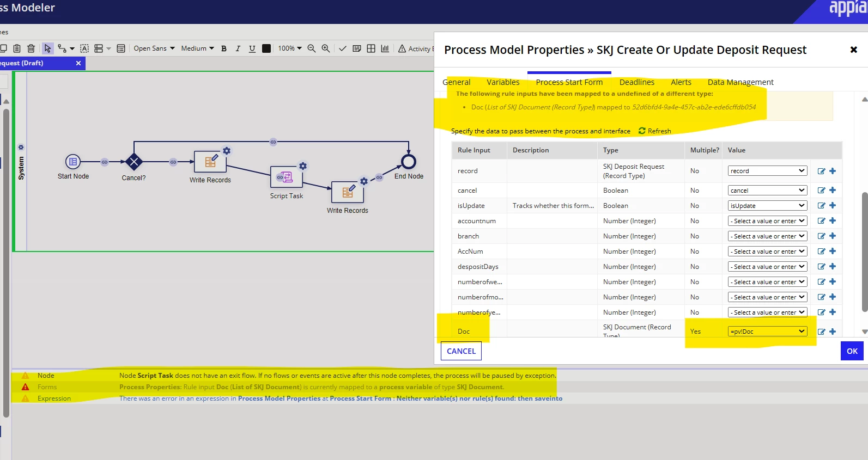This screenshot has height=460, width=868.
Task: Open Process Model Properties link in Expression error
Action: 279,398
